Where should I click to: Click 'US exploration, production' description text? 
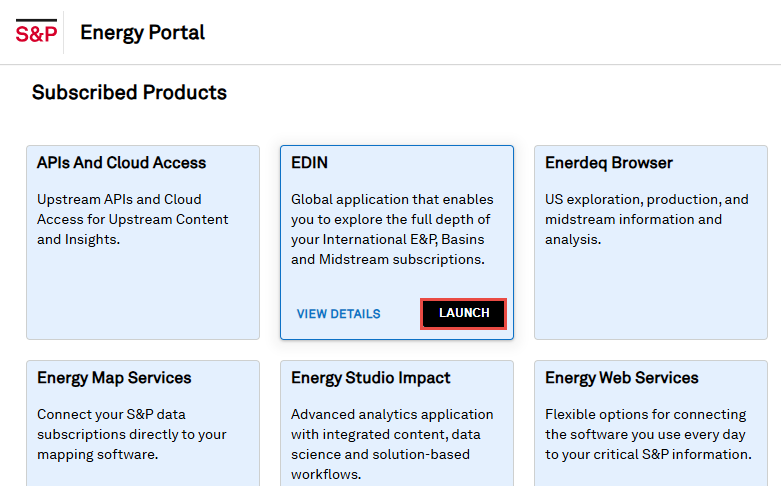click(647, 220)
